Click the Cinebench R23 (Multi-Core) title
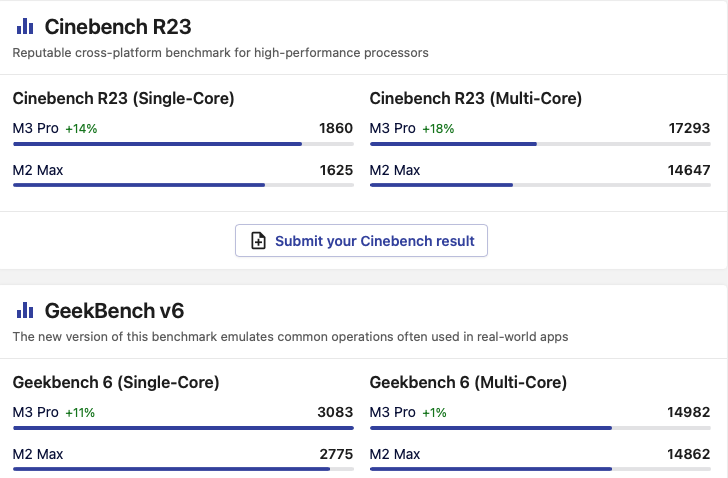The width and height of the screenshot is (728, 478). pos(476,98)
